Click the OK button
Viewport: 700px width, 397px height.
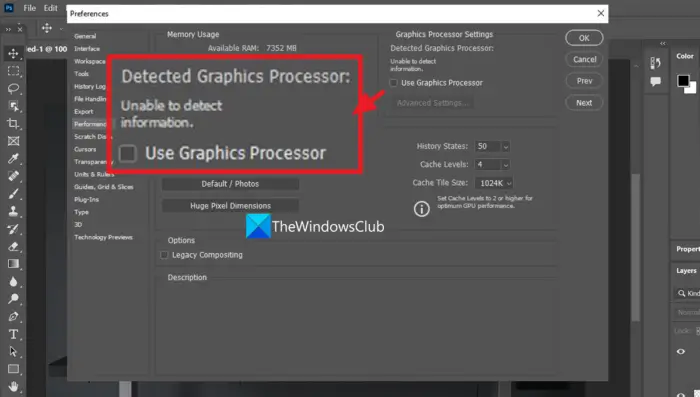(584, 38)
